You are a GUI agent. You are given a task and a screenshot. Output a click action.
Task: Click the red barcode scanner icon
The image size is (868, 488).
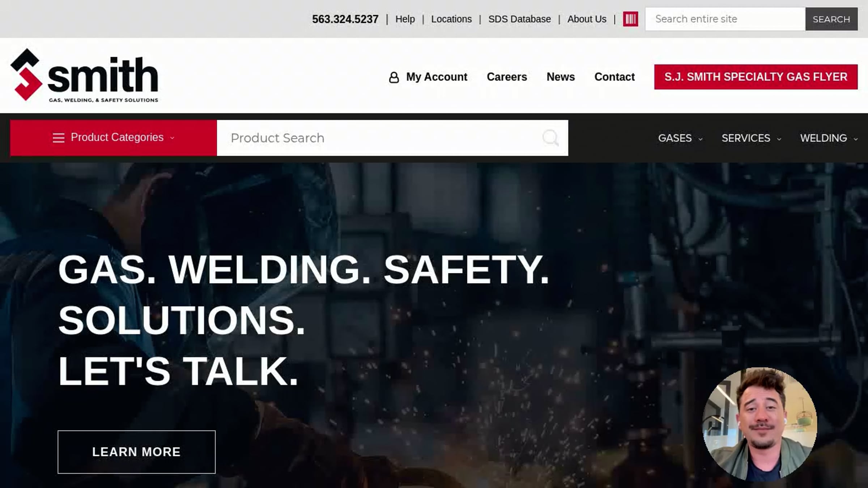coord(630,19)
